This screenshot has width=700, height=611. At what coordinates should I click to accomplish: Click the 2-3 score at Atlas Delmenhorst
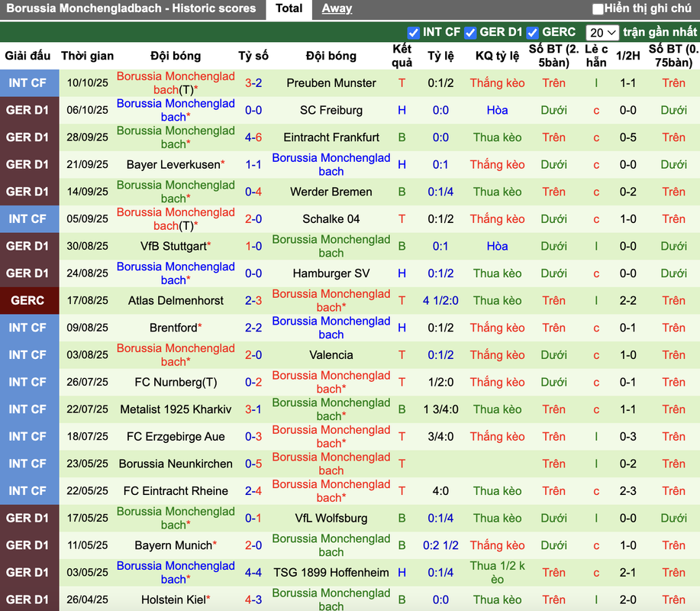tap(253, 301)
